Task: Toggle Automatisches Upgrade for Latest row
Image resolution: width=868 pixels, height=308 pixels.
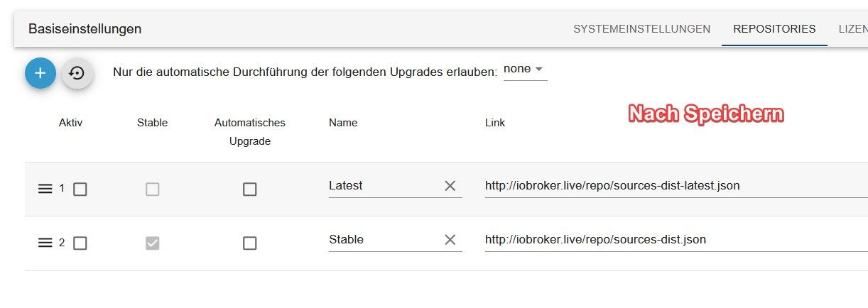Action: (x=249, y=189)
